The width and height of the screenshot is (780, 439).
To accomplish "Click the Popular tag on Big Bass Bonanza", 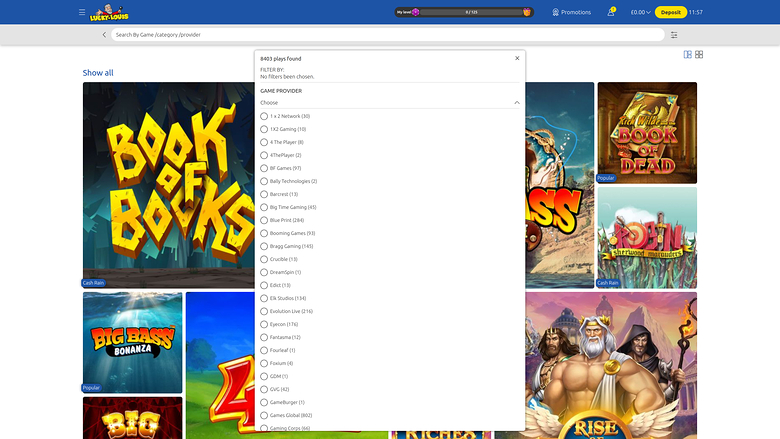I will point(91,388).
